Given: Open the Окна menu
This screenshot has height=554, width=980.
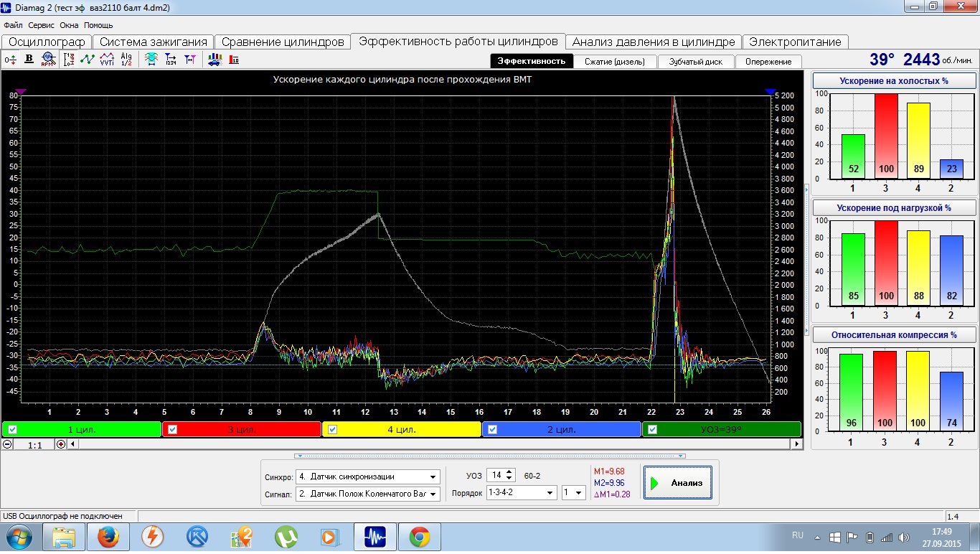Looking at the screenshot, I should pos(70,25).
